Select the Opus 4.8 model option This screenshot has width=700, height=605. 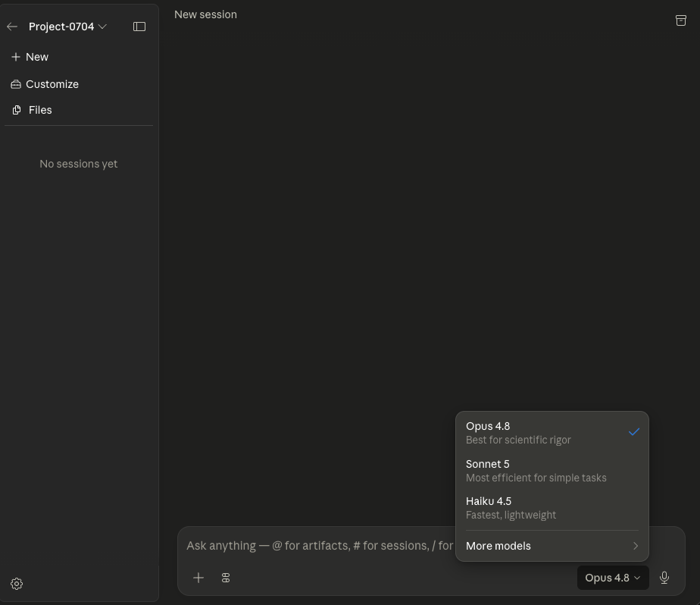(552, 433)
